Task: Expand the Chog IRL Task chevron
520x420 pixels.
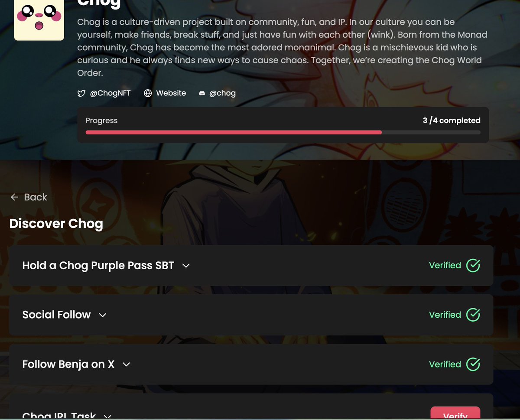Action: pyautogui.click(x=107, y=417)
